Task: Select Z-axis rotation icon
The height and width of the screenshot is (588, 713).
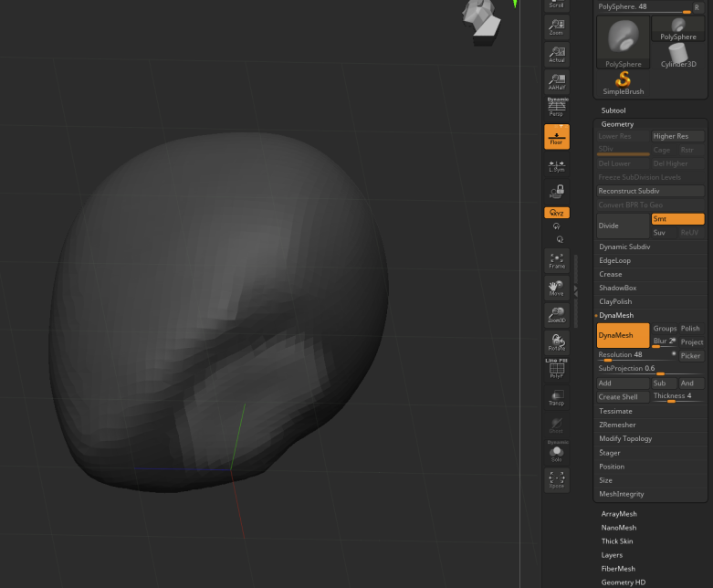Action: coord(560,239)
